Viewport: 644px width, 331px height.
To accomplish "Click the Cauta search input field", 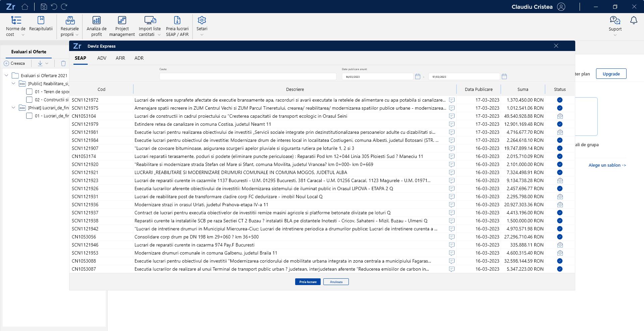I will [x=248, y=76].
